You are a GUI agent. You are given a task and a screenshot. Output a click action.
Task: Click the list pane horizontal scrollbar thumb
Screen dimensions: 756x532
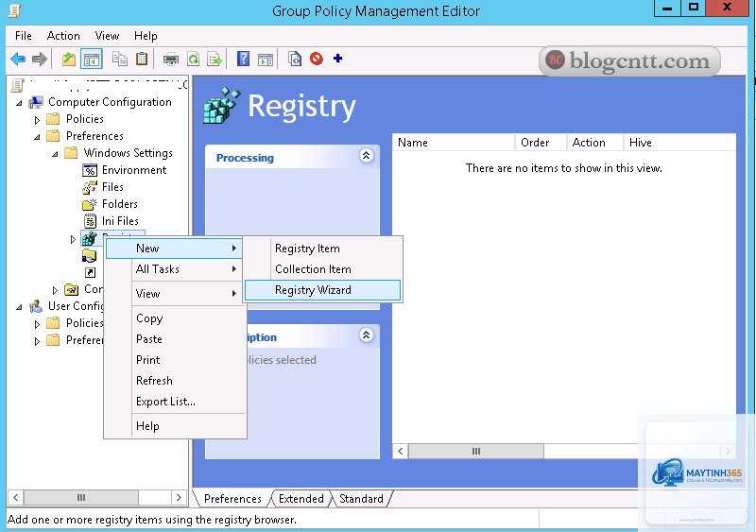(476, 451)
